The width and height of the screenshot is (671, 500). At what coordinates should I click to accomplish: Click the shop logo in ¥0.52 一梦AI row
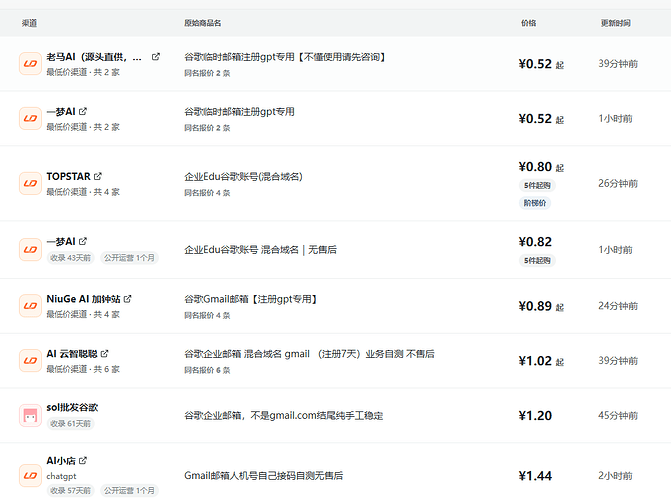coord(30,119)
